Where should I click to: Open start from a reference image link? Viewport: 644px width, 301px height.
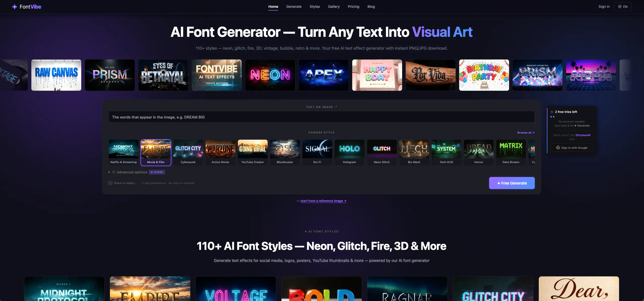(x=323, y=201)
